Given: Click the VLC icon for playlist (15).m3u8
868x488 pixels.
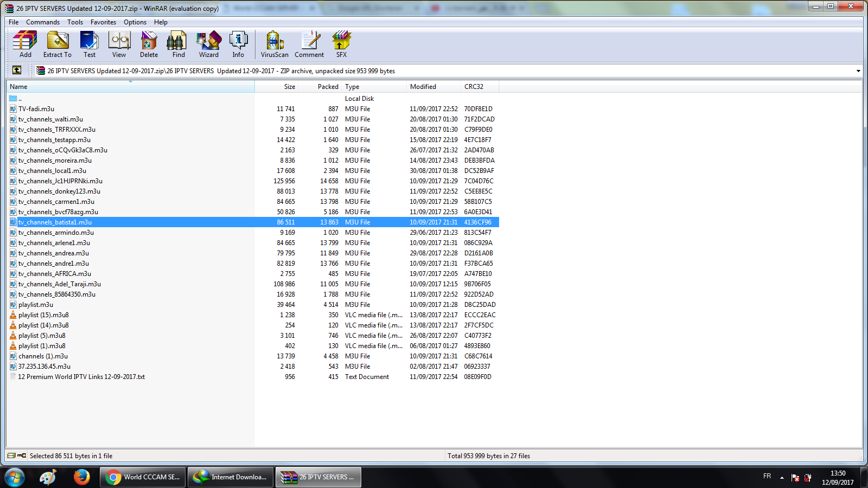Looking at the screenshot, I should pos(13,315).
